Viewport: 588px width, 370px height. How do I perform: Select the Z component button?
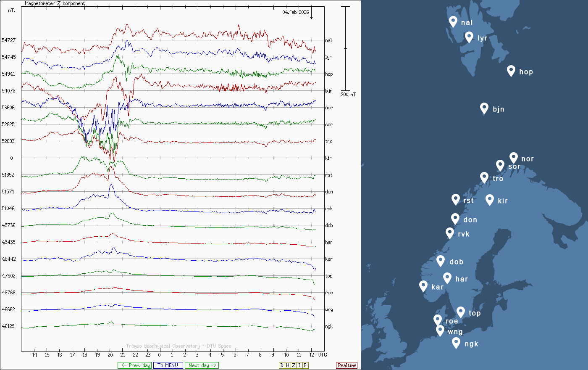pyautogui.click(x=294, y=365)
